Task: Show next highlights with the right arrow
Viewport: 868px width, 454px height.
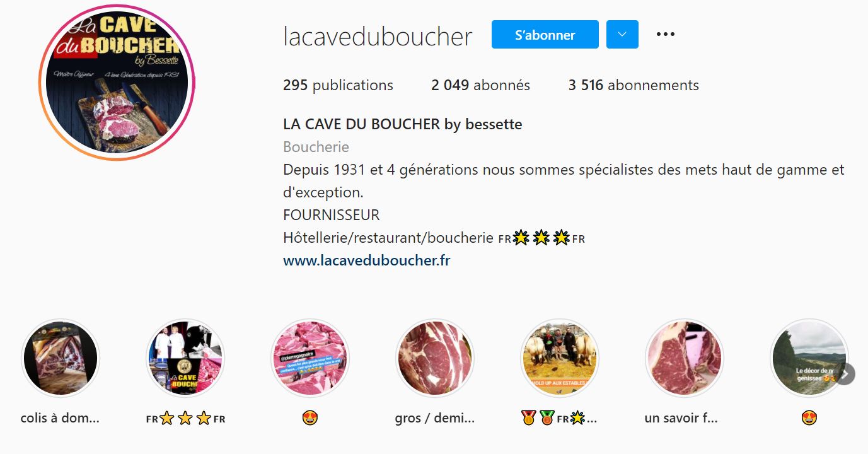Action: click(845, 374)
